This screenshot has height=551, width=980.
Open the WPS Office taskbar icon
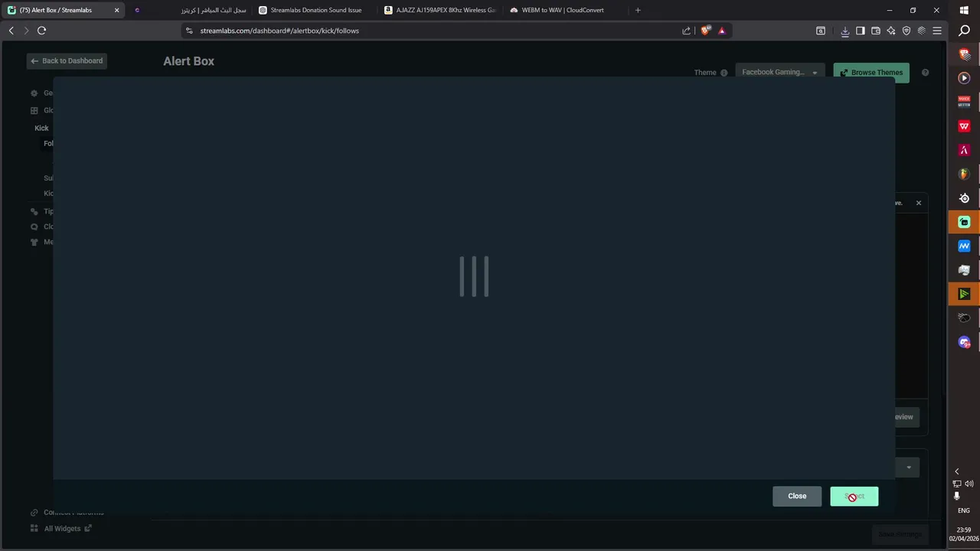pos(964,126)
